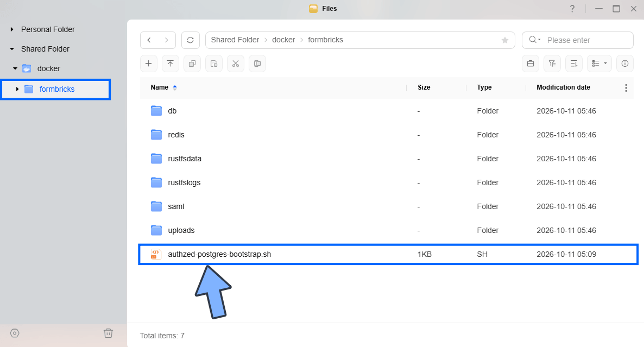Sort files by the Type column
The height and width of the screenshot is (347, 644).
point(484,87)
